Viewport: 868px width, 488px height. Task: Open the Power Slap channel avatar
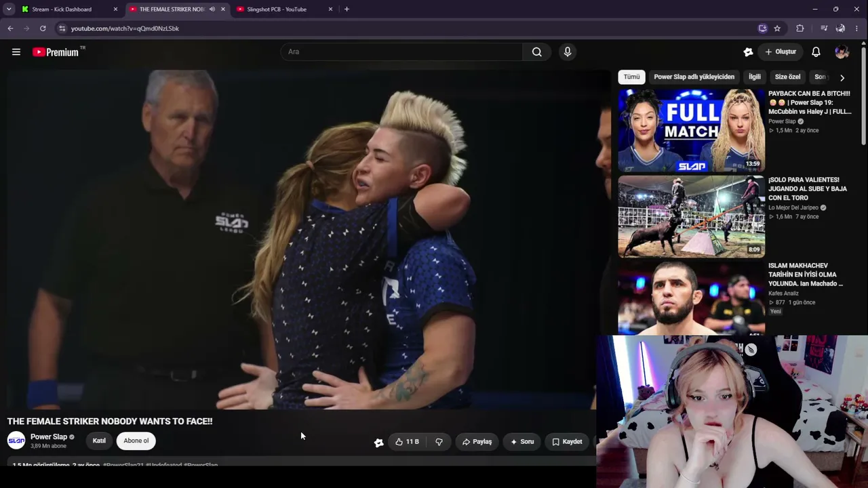(x=16, y=441)
